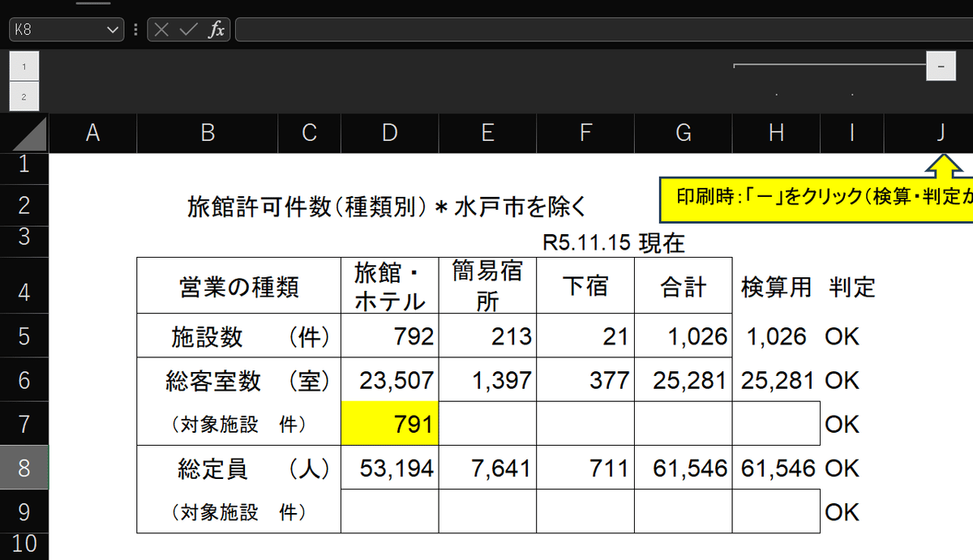973x560 pixels.
Task: Select cell with value 21
Action: pos(585,336)
